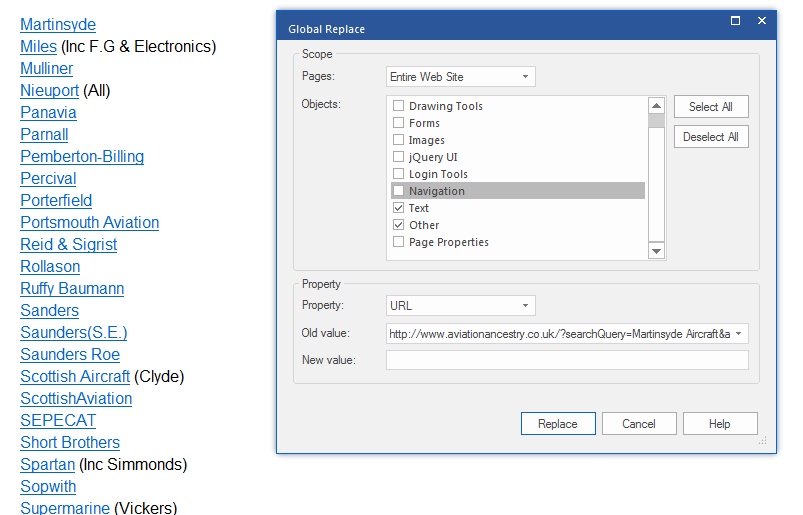Tick the Page Properties checkbox
The image size is (803, 515).
tap(398, 242)
